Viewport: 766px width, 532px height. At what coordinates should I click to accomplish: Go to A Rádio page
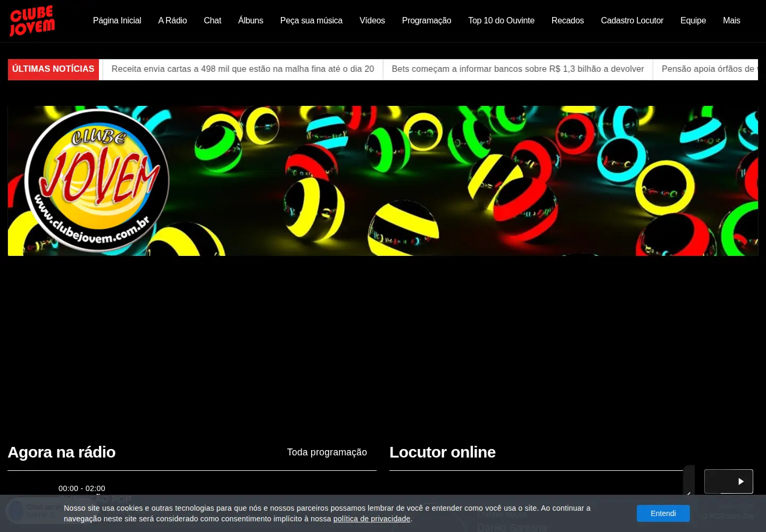click(x=172, y=21)
